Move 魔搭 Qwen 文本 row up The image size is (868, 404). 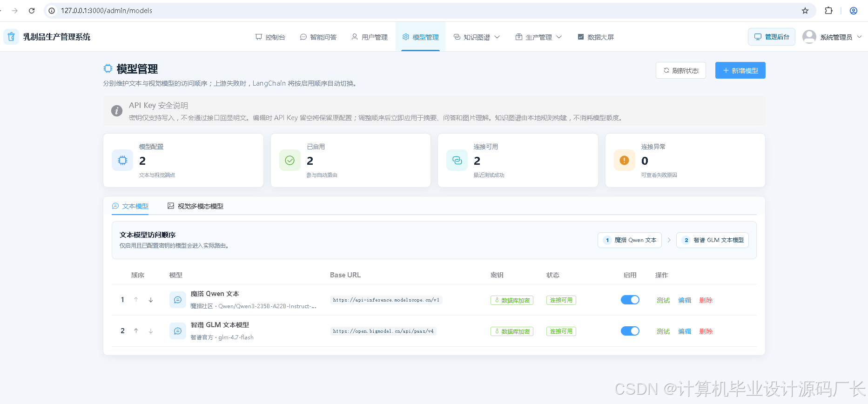click(136, 300)
